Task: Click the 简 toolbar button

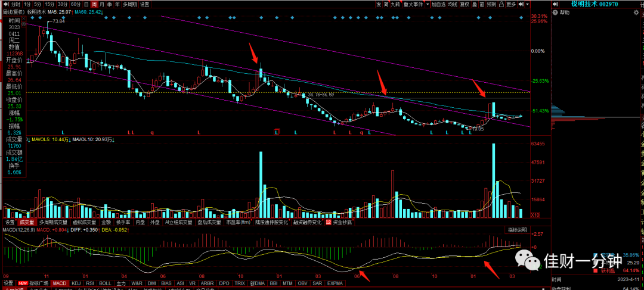Action: pos(386,4)
